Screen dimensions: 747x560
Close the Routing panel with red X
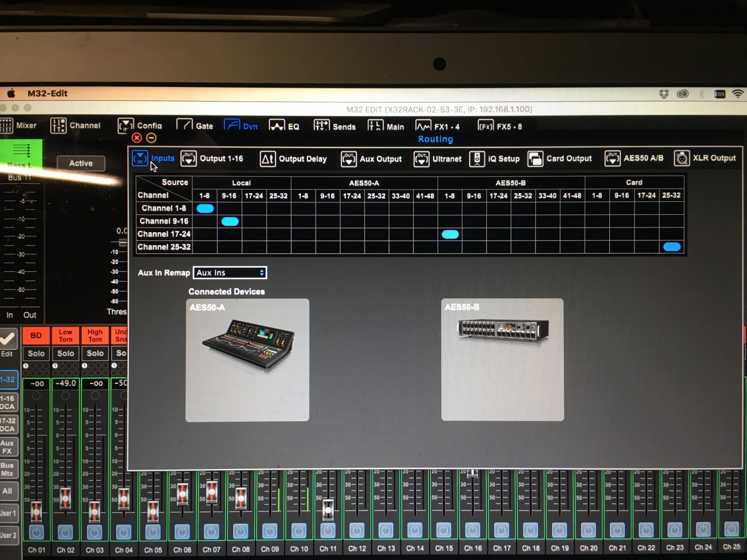coord(137,138)
